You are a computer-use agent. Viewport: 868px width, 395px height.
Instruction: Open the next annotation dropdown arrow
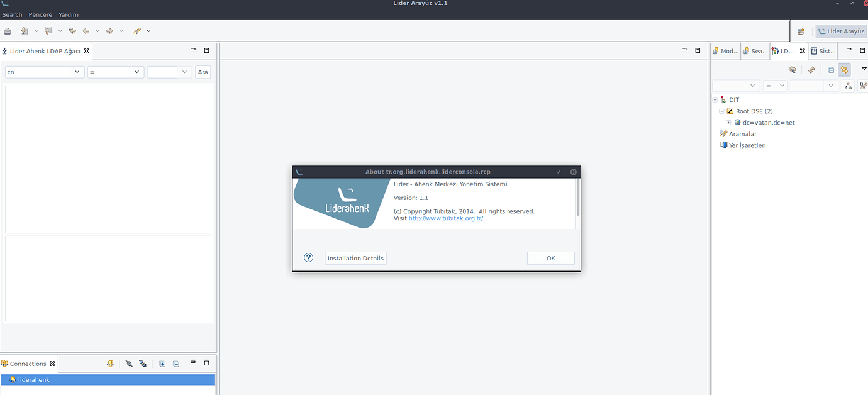pyautogui.click(x=36, y=31)
